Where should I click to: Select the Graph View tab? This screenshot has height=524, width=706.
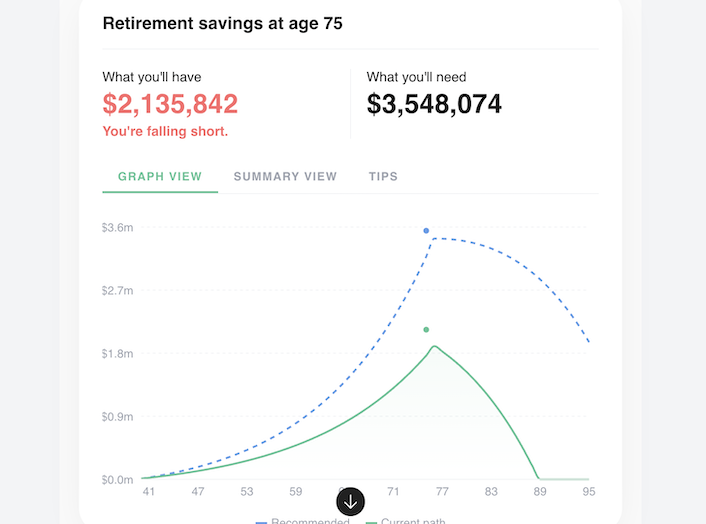(160, 177)
